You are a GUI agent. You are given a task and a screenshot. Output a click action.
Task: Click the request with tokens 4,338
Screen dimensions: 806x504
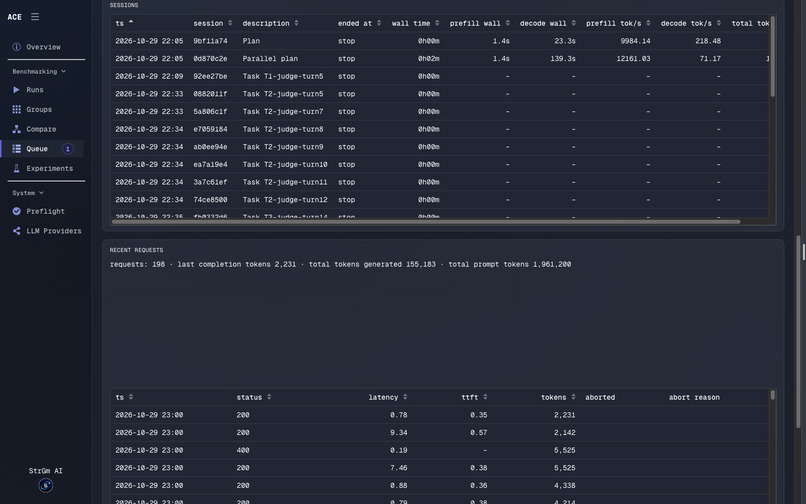(439, 485)
